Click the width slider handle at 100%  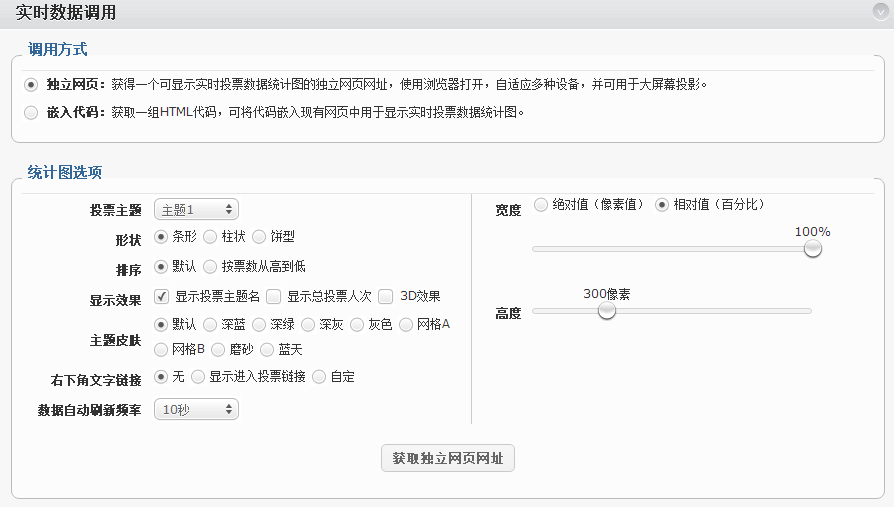pyautogui.click(x=813, y=248)
